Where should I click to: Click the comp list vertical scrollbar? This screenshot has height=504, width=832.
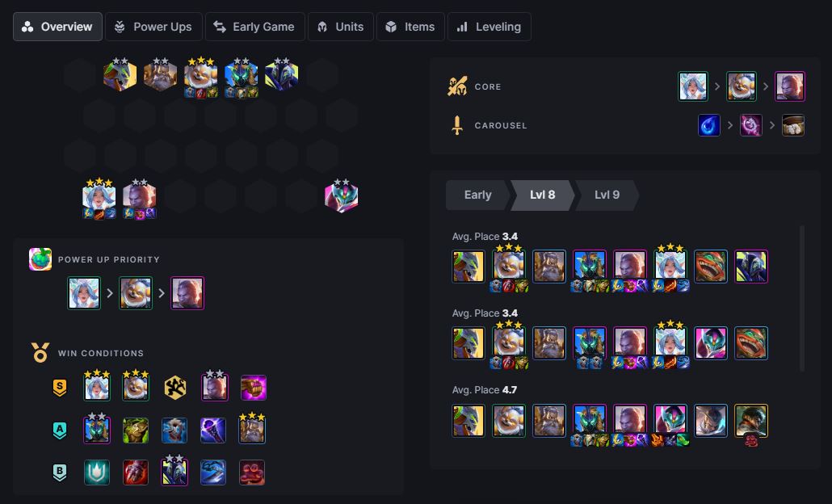pos(802,298)
